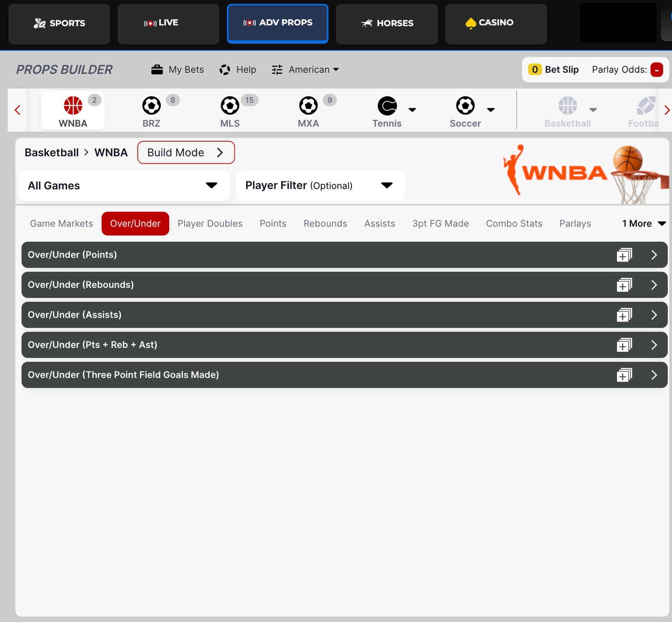The height and width of the screenshot is (622, 672).
Task: Click the Tennis ball sport icon
Action: click(x=387, y=105)
